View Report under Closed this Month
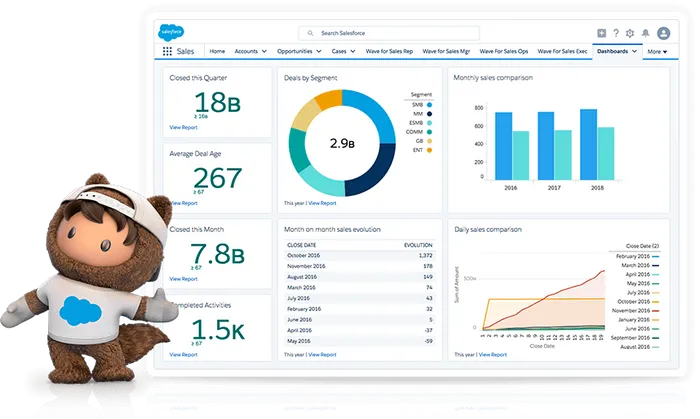 (x=183, y=279)
